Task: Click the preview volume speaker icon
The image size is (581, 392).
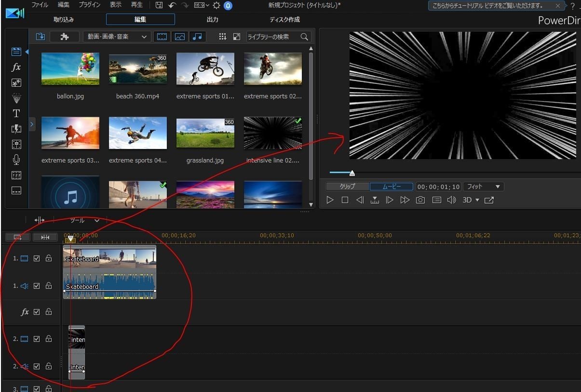Action: (x=451, y=200)
